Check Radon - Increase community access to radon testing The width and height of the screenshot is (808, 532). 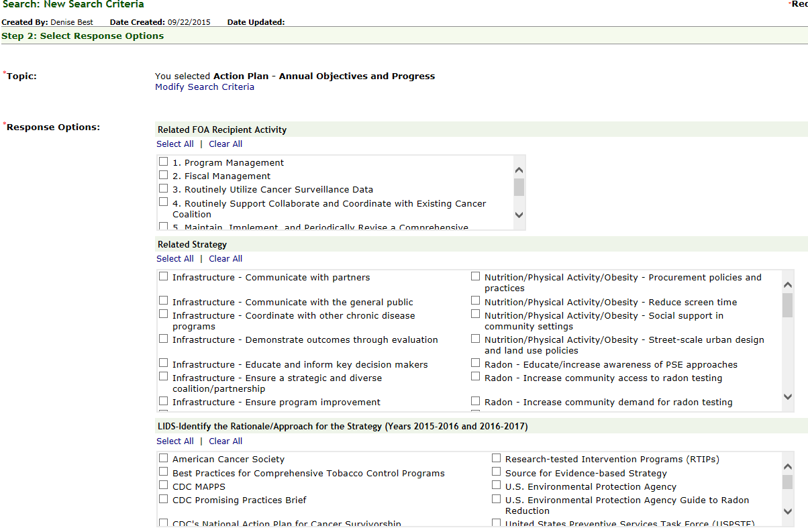(x=476, y=377)
